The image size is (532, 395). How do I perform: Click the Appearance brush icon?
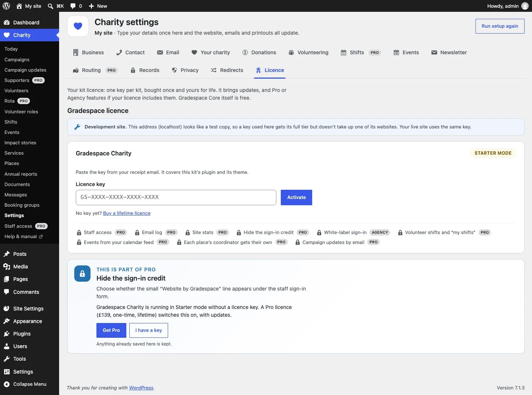pos(7,321)
